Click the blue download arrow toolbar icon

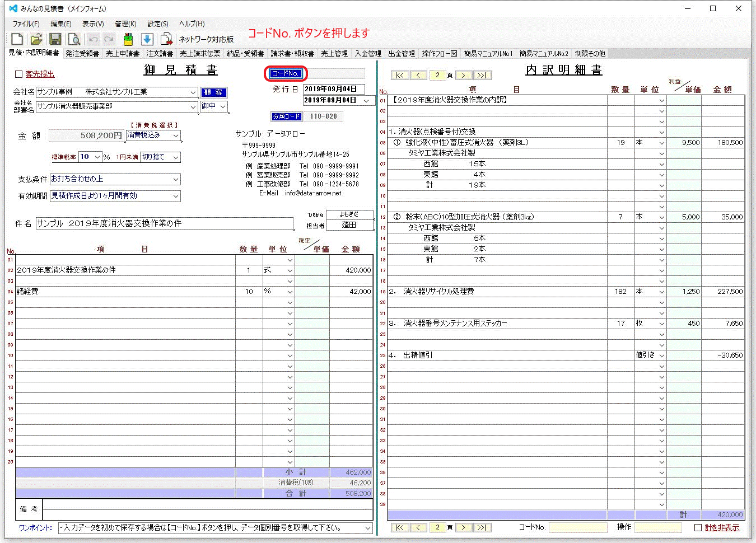147,39
